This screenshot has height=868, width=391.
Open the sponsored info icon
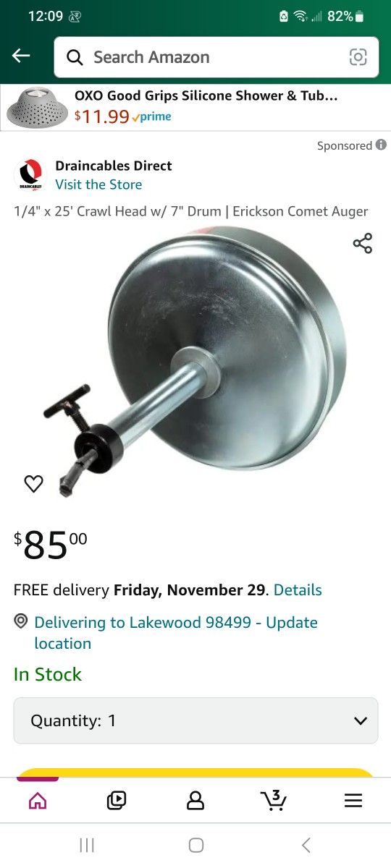pyautogui.click(x=381, y=145)
